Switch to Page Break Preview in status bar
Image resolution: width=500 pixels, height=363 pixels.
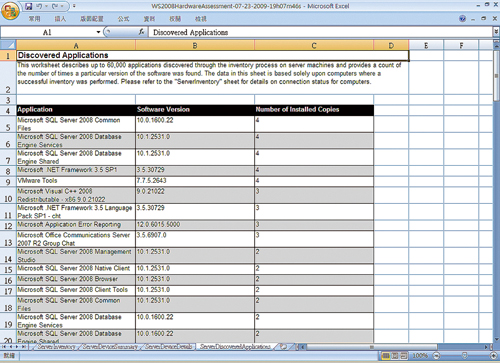403,356
